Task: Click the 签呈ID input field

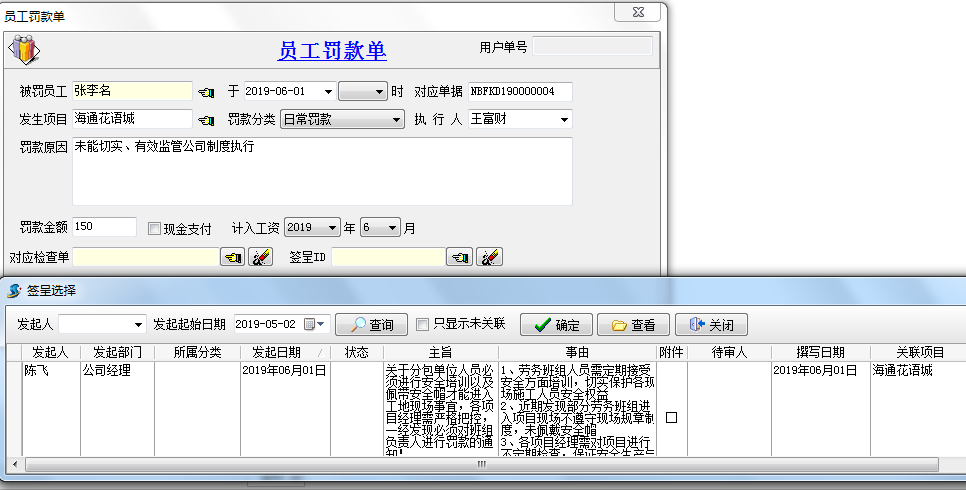Action: pos(389,257)
